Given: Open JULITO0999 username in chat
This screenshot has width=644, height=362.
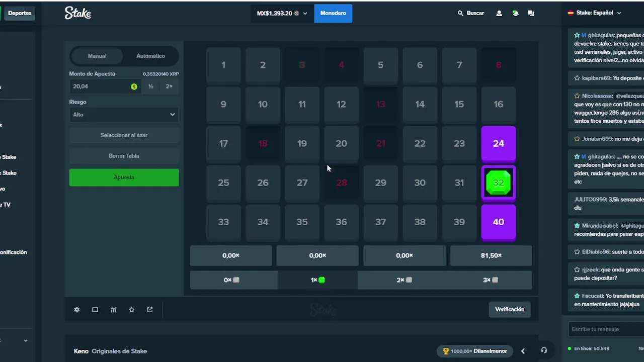Looking at the screenshot, I should point(590,200).
